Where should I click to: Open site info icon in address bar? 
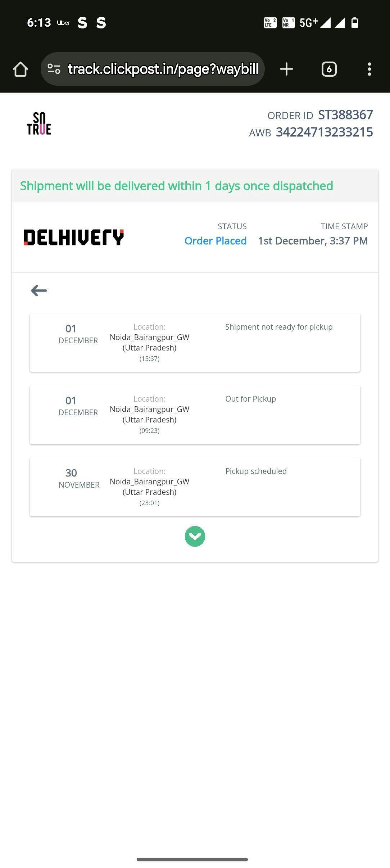[54, 69]
